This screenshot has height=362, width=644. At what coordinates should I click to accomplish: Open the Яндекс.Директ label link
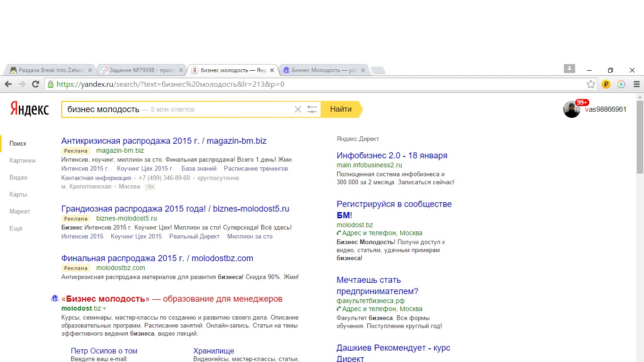coord(358,139)
